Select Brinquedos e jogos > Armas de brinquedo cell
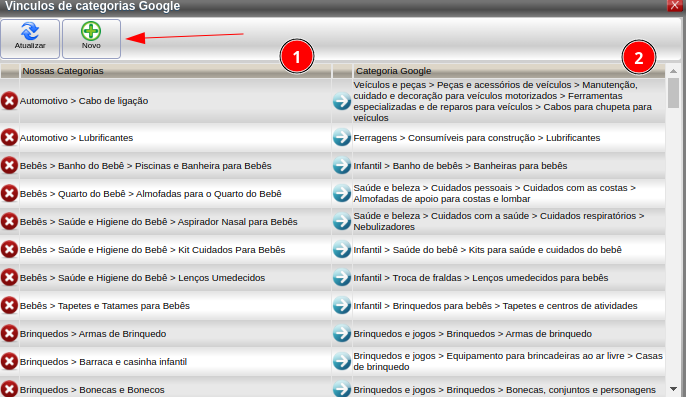Viewport: 686px width, 397px height. coord(509,334)
